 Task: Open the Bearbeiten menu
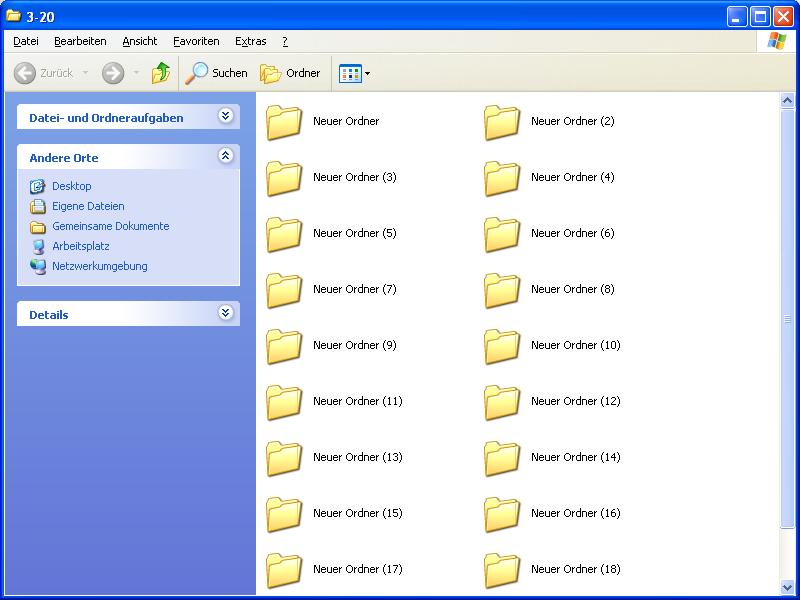click(x=80, y=41)
